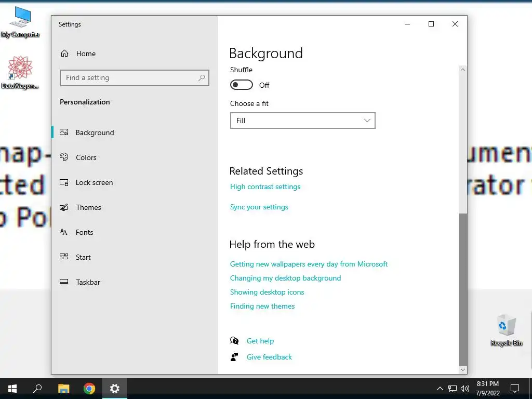Click the settings scrollbar up arrow
The image size is (532, 399).
(x=463, y=69)
